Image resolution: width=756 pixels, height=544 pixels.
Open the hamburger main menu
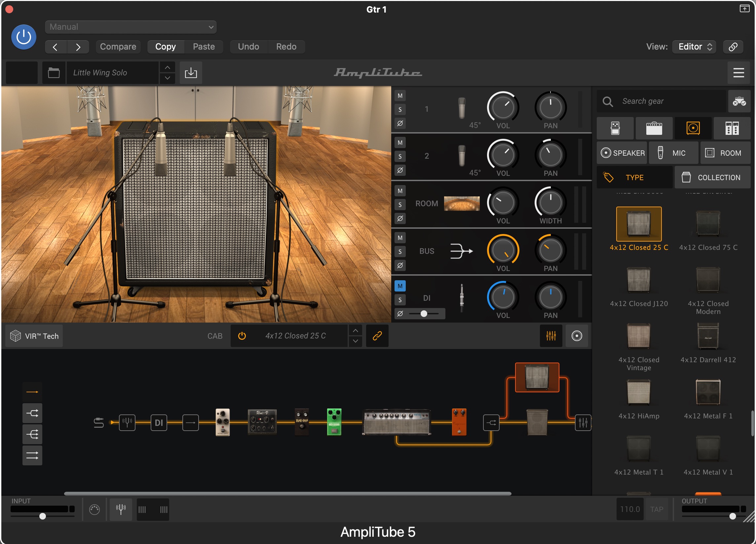coord(738,73)
